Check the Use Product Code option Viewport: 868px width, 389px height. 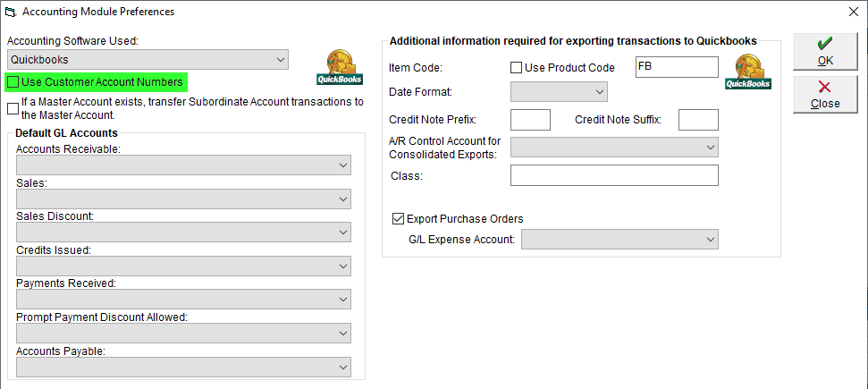pos(516,68)
